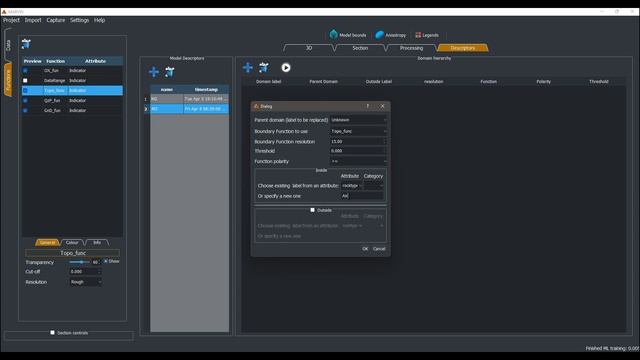This screenshot has width=640, height=360.
Task: Open Model bounds tool
Action: click(348, 35)
